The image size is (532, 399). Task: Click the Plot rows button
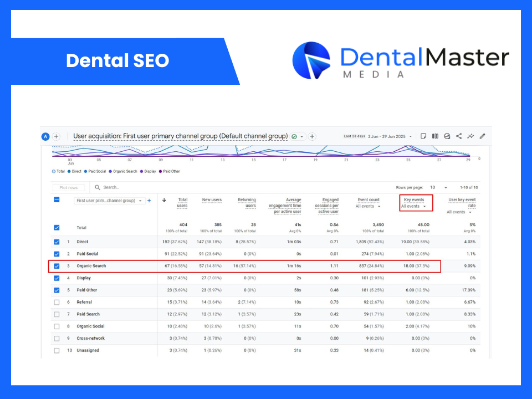[69, 188]
